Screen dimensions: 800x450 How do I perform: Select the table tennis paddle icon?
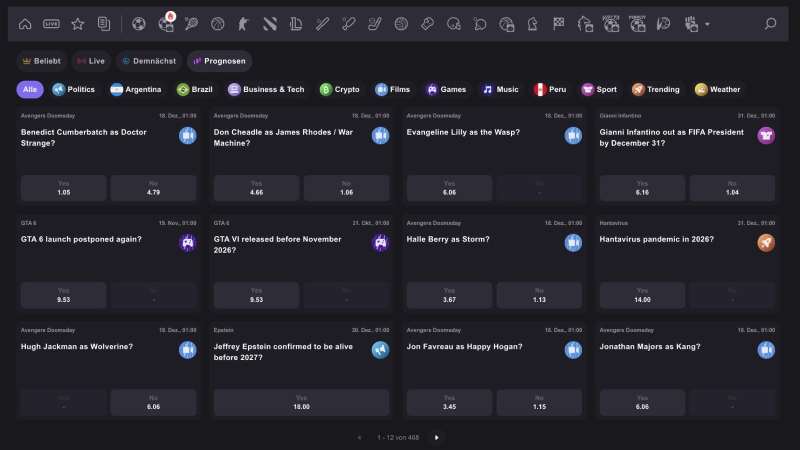[x=480, y=24]
